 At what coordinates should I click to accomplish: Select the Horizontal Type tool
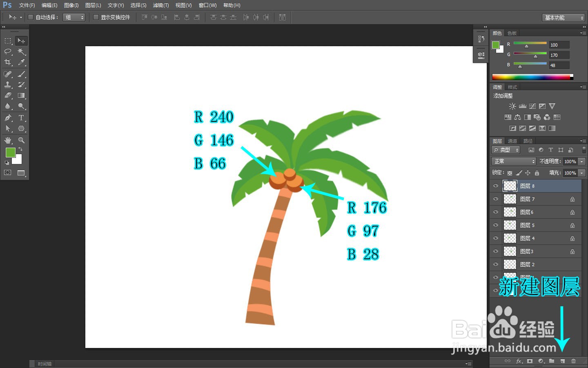click(x=21, y=118)
